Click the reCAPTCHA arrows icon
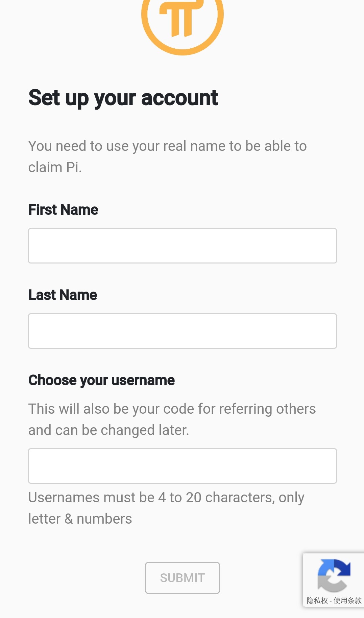Screen dimensions: 364x618 334,575
